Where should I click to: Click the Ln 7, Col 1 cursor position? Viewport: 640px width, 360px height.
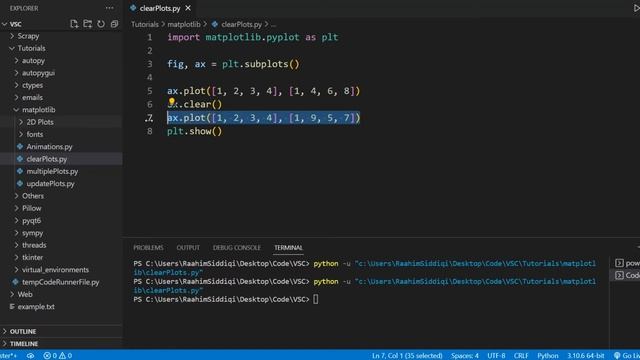pos(407,356)
